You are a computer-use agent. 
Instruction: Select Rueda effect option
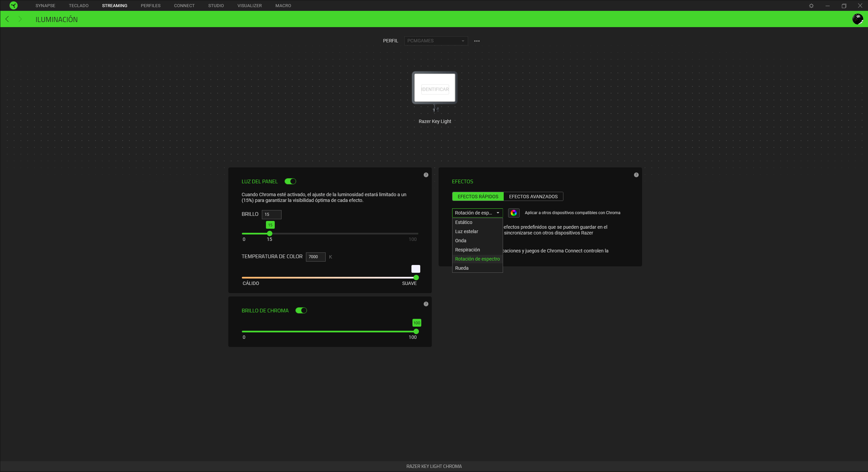pos(477,268)
